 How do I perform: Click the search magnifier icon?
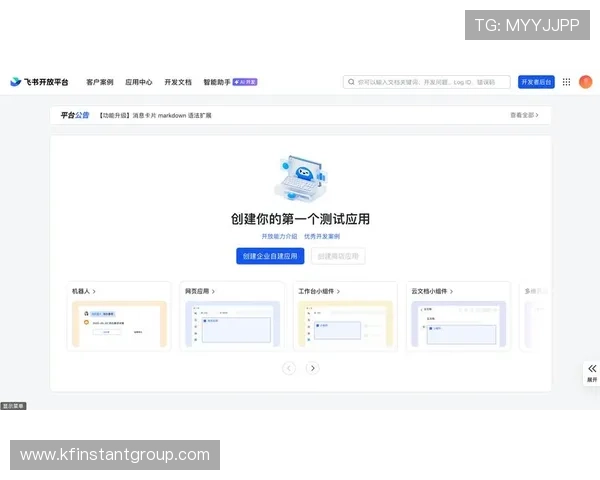[x=351, y=82]
